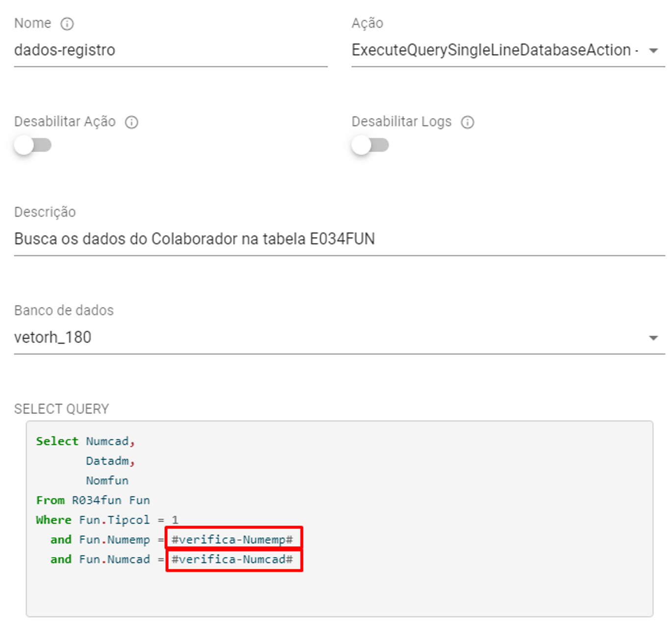Open the Banco de dados dropdown arrow
Image resolution: width=672 pixels, height=628 pixels.
click(x=653, y=338)
